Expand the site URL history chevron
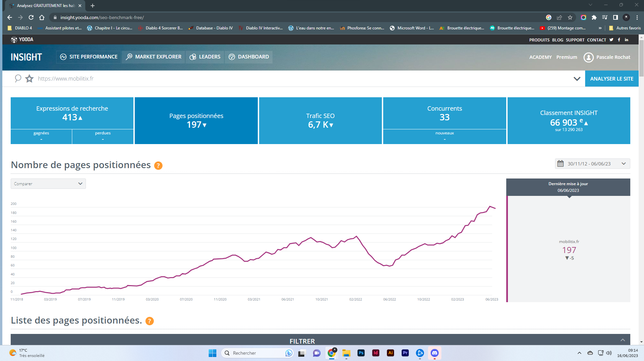644x361 pixels. point(577,79)
